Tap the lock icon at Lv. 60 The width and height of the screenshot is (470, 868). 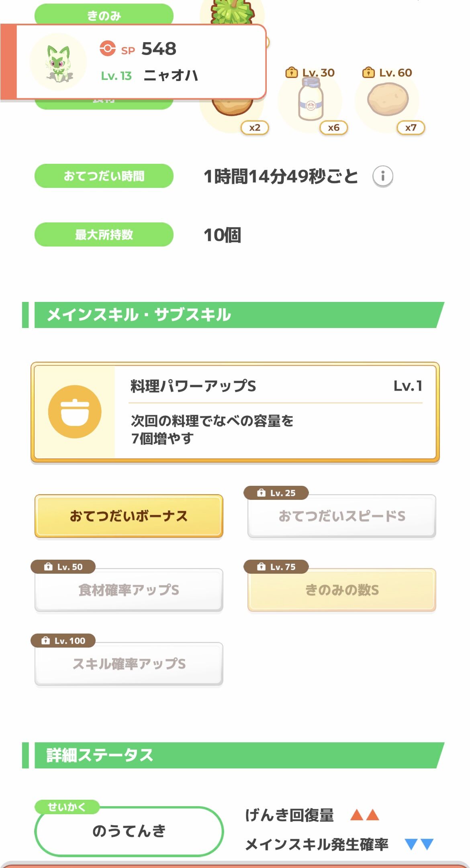368,73
